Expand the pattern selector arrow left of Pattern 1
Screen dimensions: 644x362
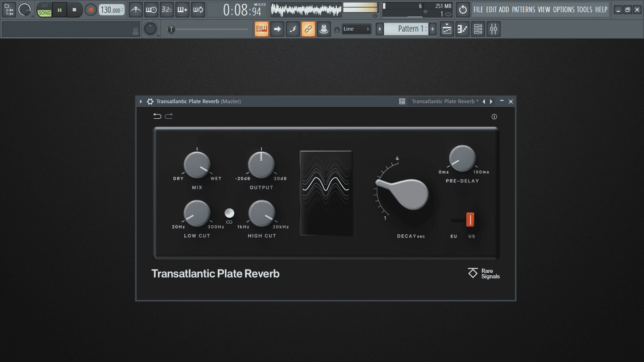pyautogui.click(x=380, y=29)
